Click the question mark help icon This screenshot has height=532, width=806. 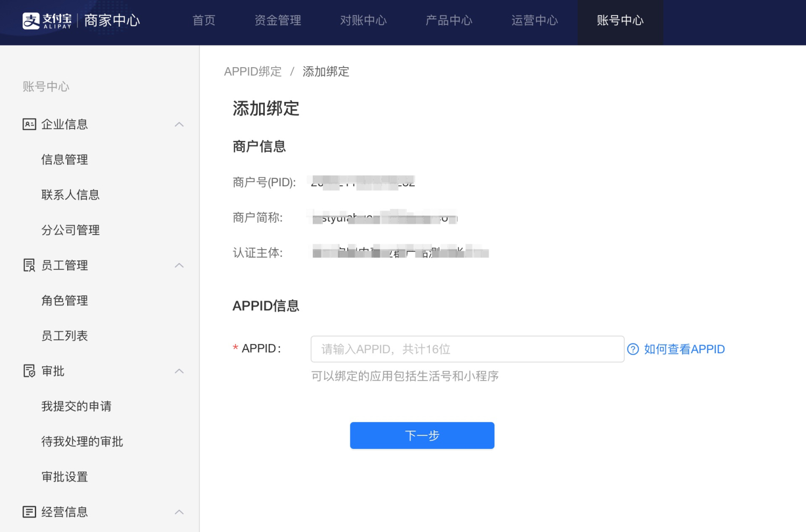tap(633, 349)
